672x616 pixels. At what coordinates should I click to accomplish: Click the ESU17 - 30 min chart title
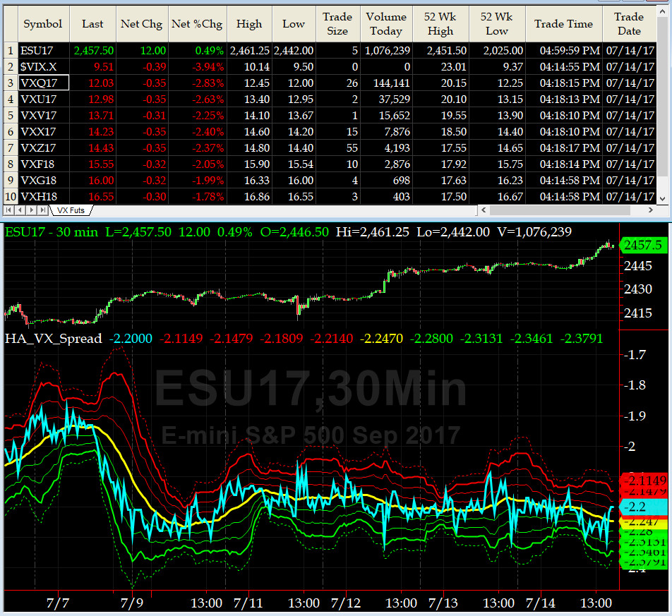click(52, 232)
